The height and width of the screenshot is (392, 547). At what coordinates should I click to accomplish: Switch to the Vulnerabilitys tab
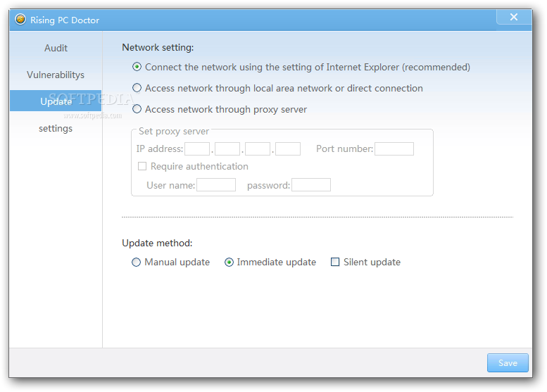[56, 75]
